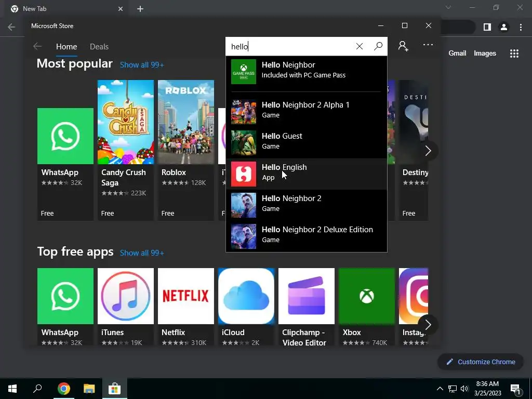Click Microsoft Store taskbar icon
Image resolution: width=532 pixels, height=399 pixels.
click(x=115, y=389)
